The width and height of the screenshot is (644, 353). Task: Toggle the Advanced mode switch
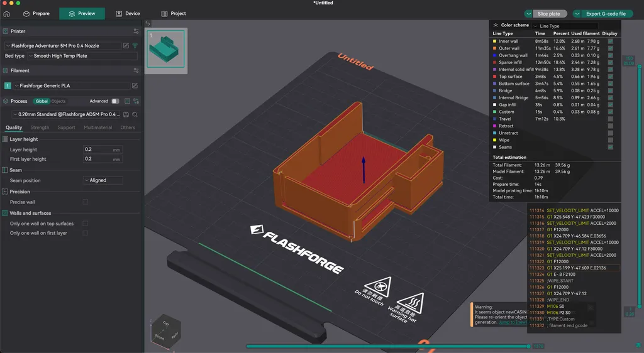pos(116,101)
